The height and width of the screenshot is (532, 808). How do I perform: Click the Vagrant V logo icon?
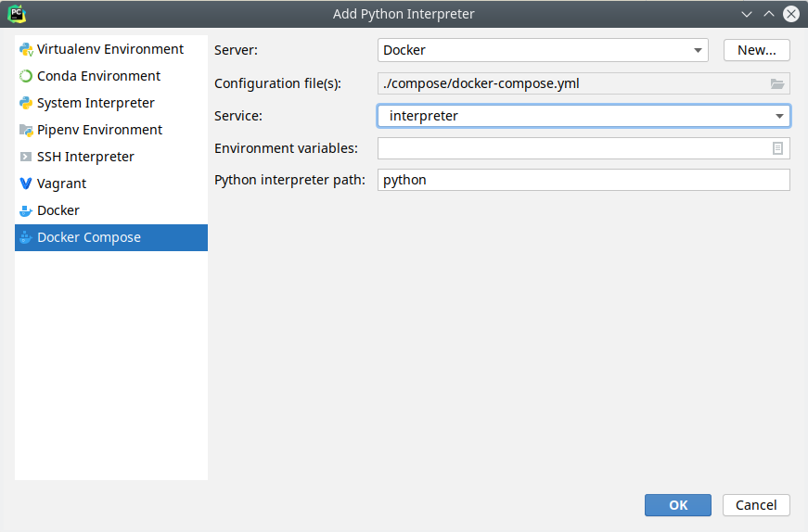(26, 184)
